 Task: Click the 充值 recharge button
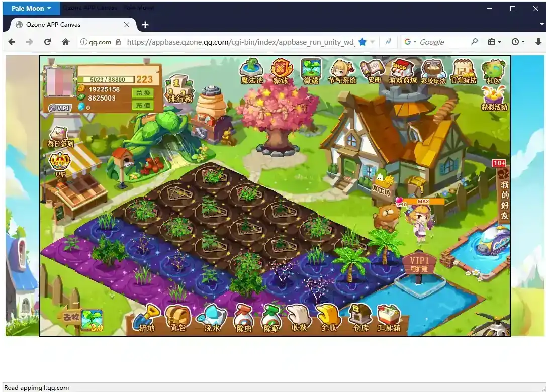pyautogui.click(x=143, y=105)
